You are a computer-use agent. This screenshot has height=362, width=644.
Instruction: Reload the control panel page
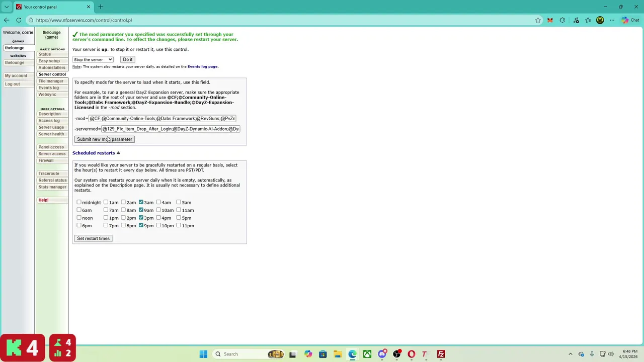[x=19, y=20]
